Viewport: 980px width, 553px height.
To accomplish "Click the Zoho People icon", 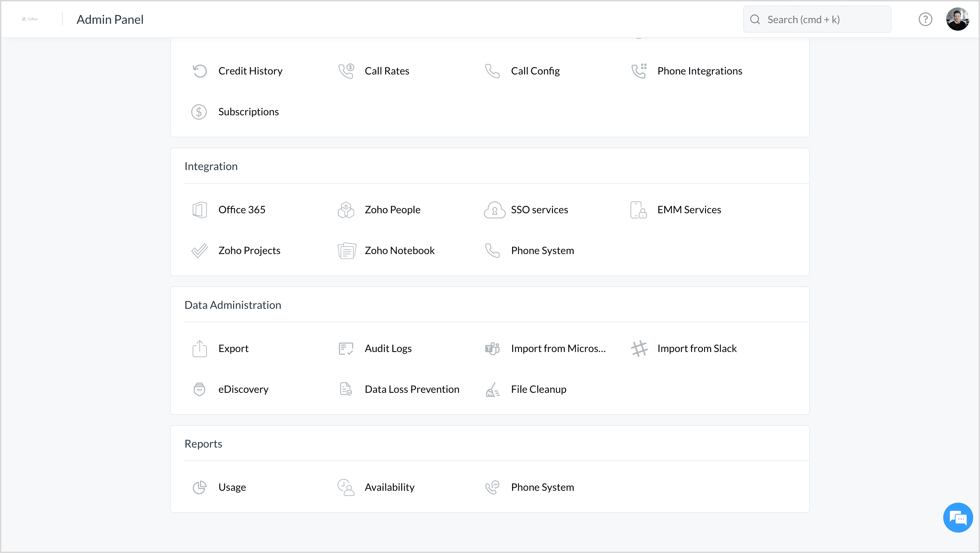I will 346,210.
